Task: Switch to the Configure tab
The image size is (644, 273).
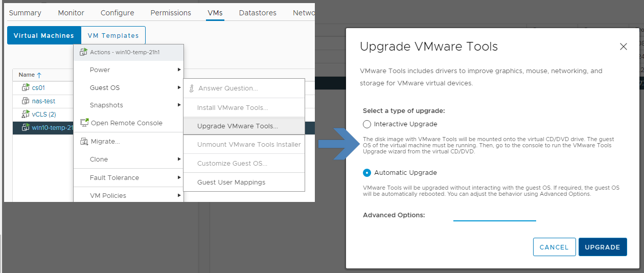Action: click(x=118, y=13)
